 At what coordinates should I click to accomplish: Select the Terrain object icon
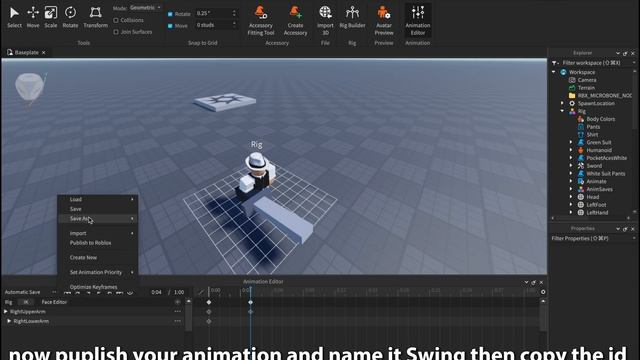pyautogui.click(x=572, y=88)
